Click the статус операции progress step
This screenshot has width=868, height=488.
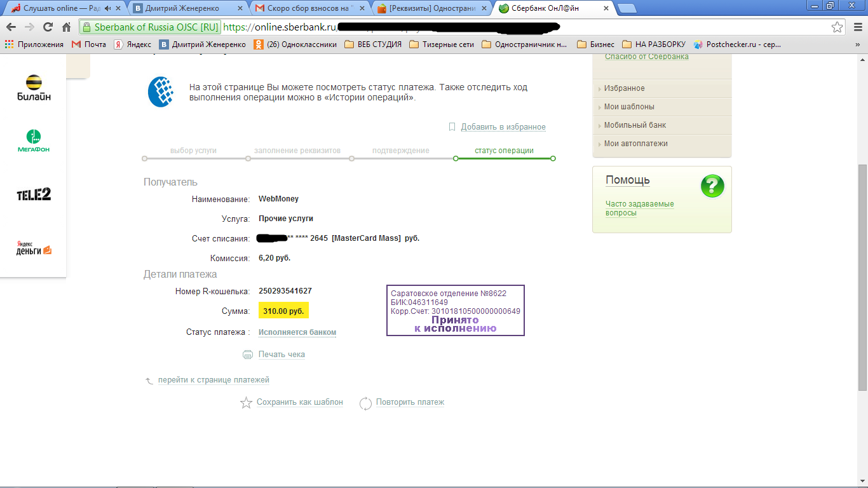point(504,151)
